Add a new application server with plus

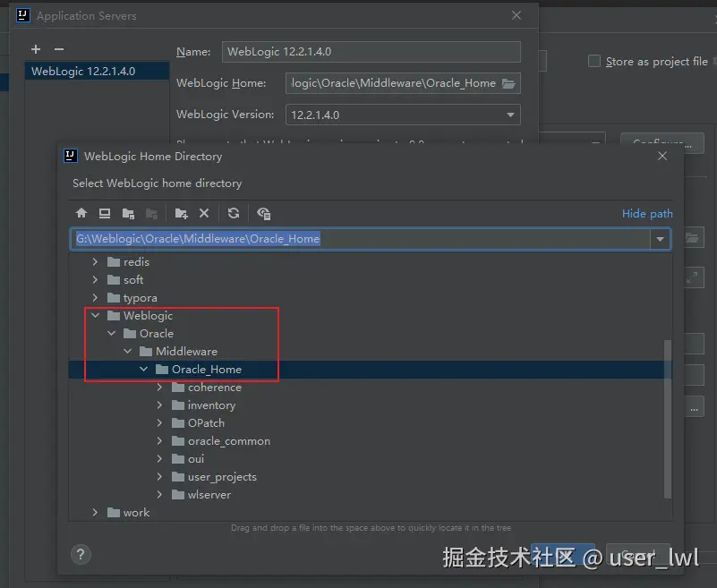36,49
